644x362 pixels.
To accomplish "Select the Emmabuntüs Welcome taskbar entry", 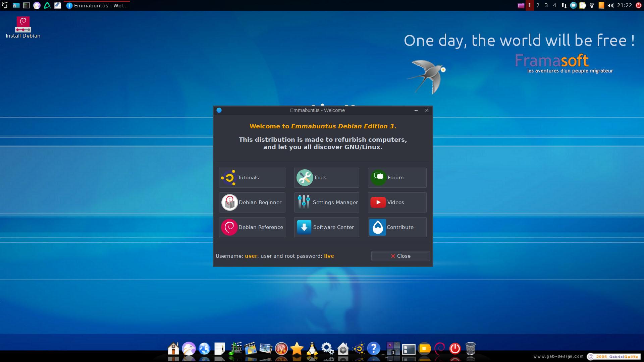I will tap(97, 5).
